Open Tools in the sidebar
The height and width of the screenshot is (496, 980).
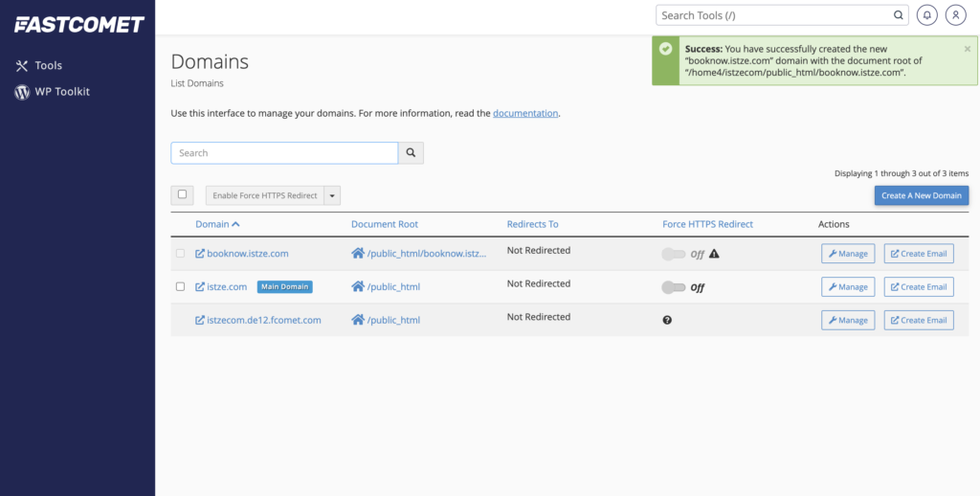click(x=48, y=65)
